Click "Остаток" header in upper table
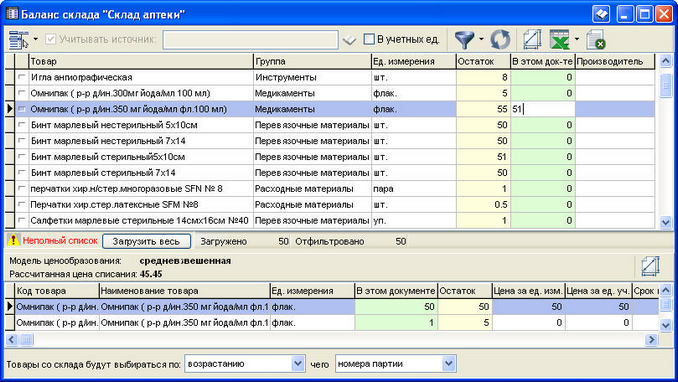This screenshot has width=678, height=382. click(x=483, y=61)
